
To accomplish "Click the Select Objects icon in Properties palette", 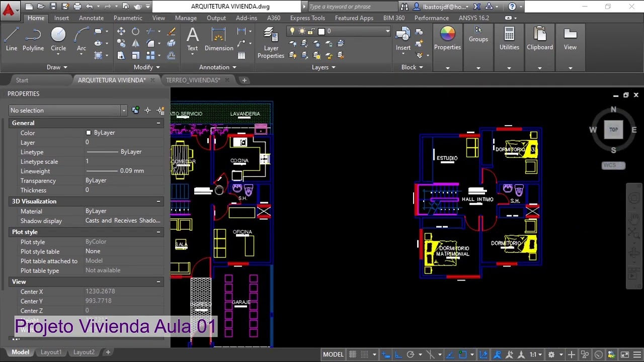I will click(x=148, y=110).
